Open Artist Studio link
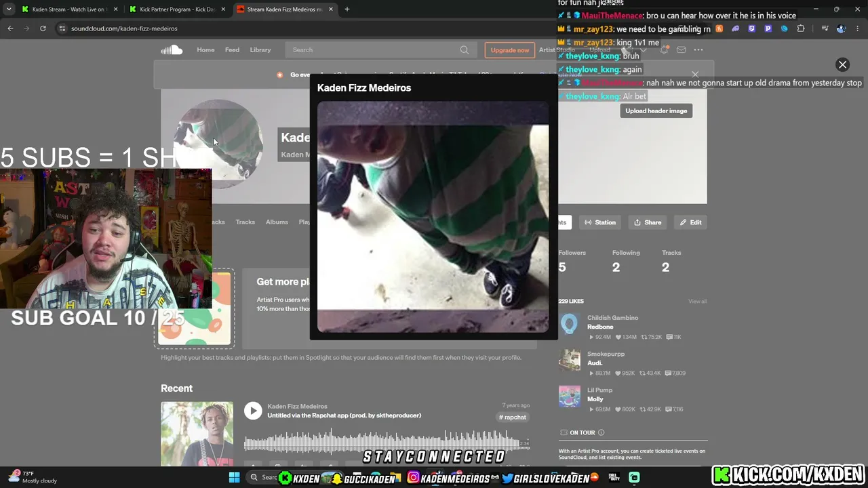868x488 pixels. tap(557, 49)
